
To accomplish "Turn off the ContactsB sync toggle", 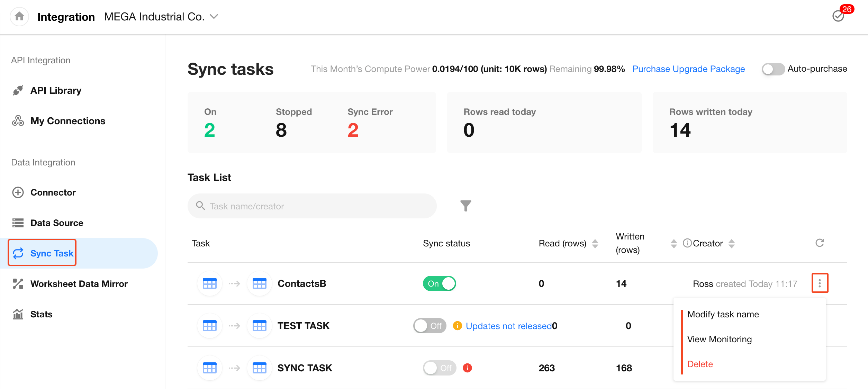I will click(439, 283).
